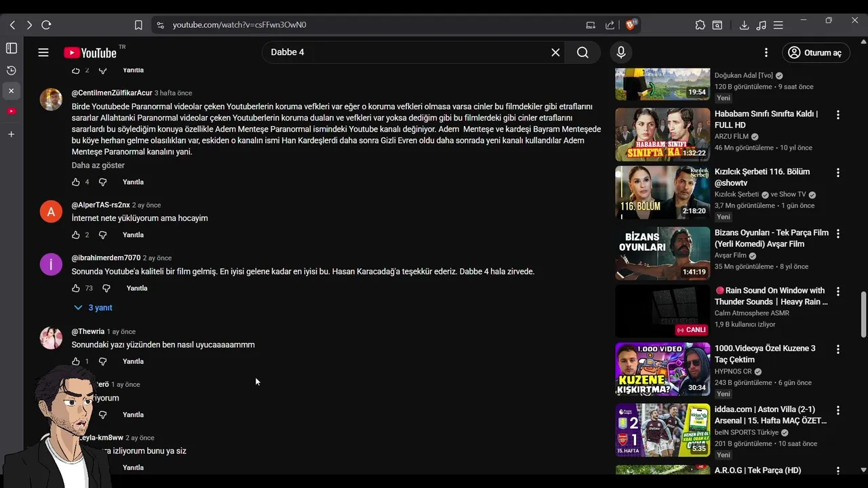Viewport: 868px width, 488px height.
Task: Reply to the CentilmenZülfikarAcur comment
Action: (x=133, y=182)
